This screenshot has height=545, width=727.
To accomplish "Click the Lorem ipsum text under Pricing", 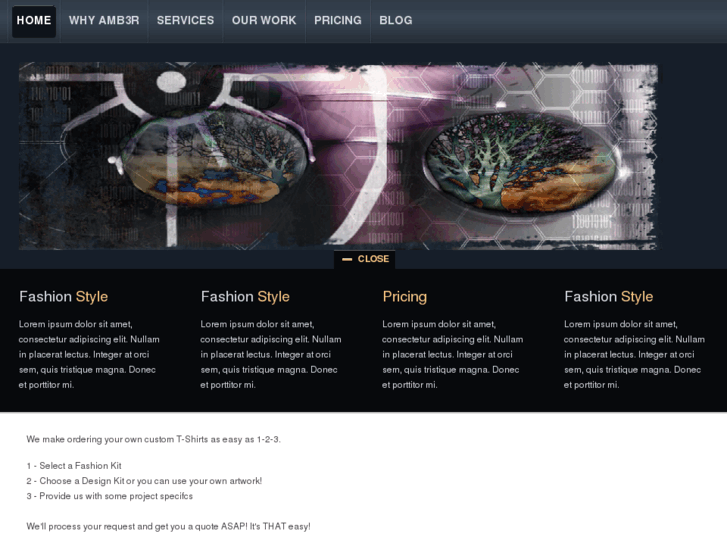I will pos(453,354).
